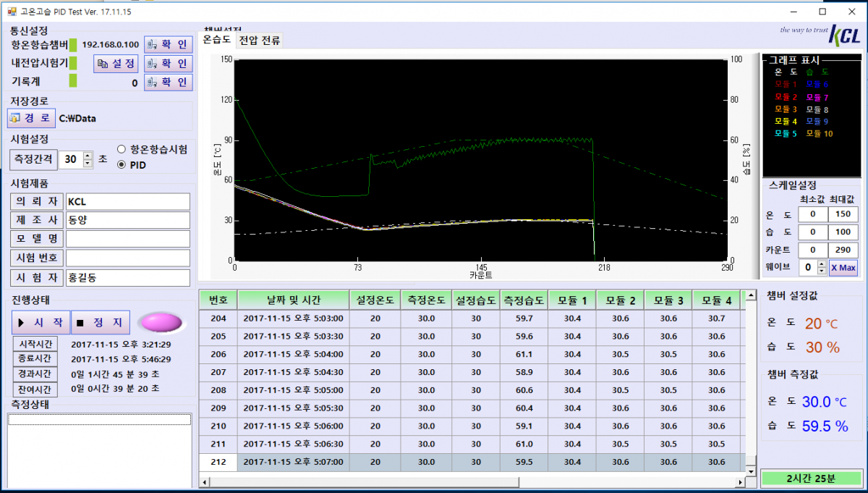
Task: Click 습도 maximum scale field showing 100
Action: click(x=843, y=232)
